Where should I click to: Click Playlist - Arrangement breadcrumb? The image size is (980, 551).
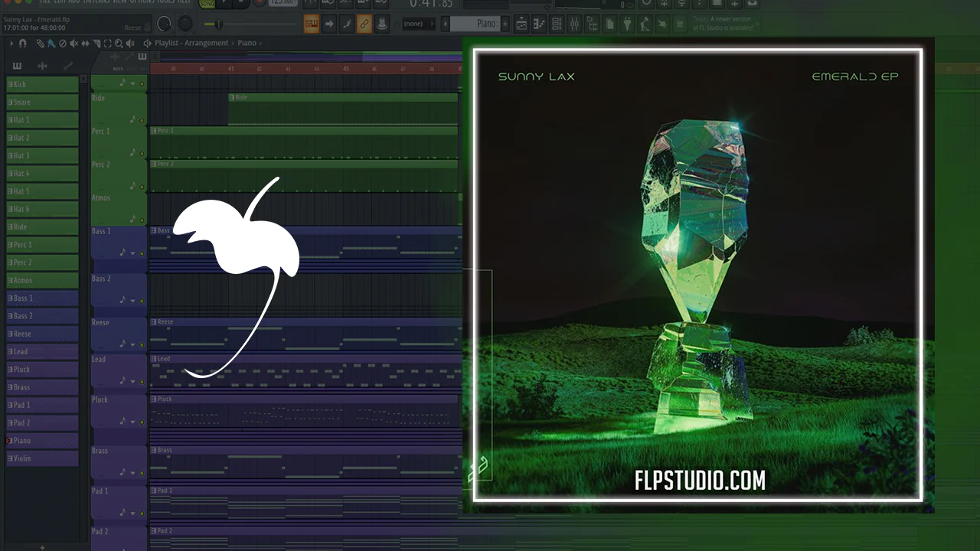pos(191,44)
